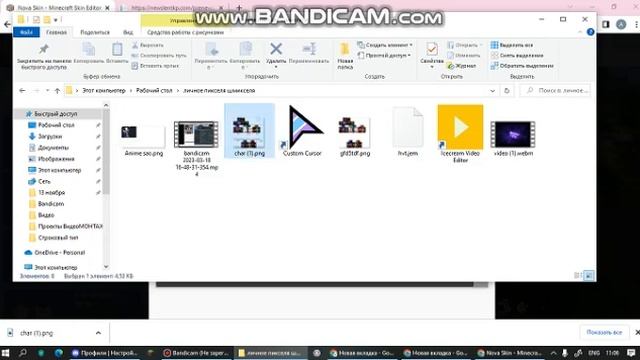Select the char (1).png thumbnail
The width and height of the screenshot is (640, 360).
pos(249,131)
